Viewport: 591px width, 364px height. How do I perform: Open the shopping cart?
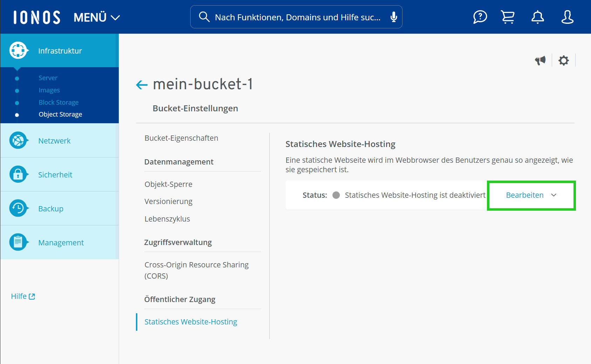coord(507,16)
